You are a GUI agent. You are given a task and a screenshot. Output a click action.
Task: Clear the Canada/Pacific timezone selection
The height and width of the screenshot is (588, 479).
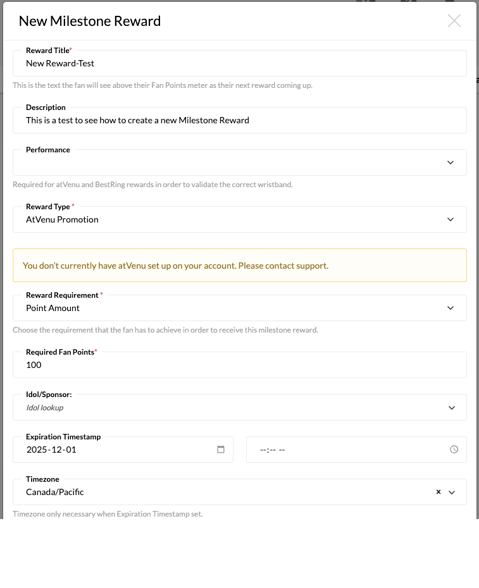(x=438, y=492)
